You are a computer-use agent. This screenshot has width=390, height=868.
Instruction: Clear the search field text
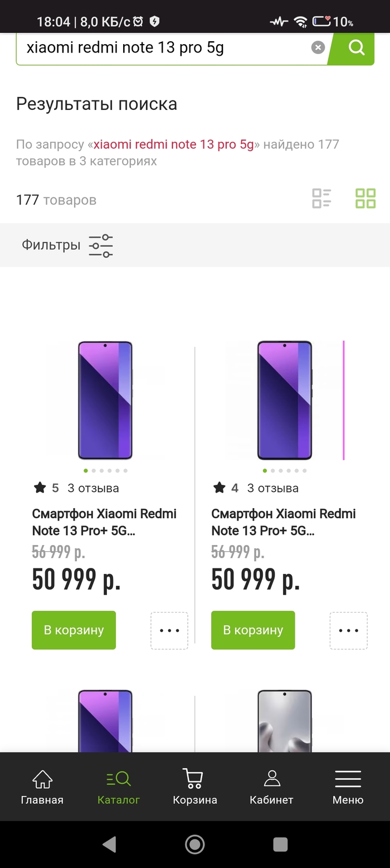(318, 48)
